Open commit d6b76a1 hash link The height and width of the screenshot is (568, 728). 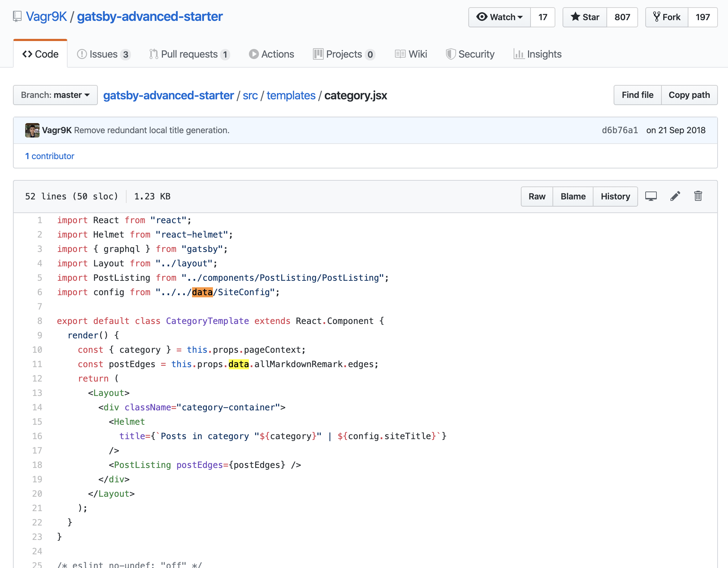[x=620, y=130]
